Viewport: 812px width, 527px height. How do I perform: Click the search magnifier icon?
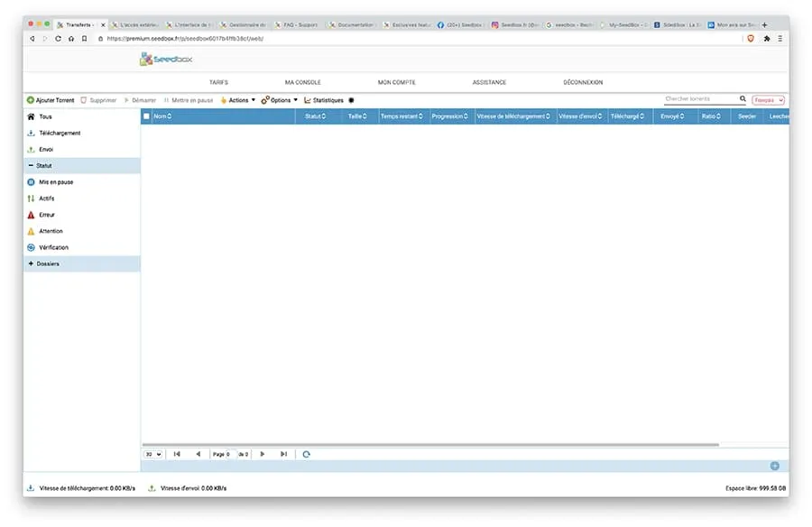tap(743, 98)
